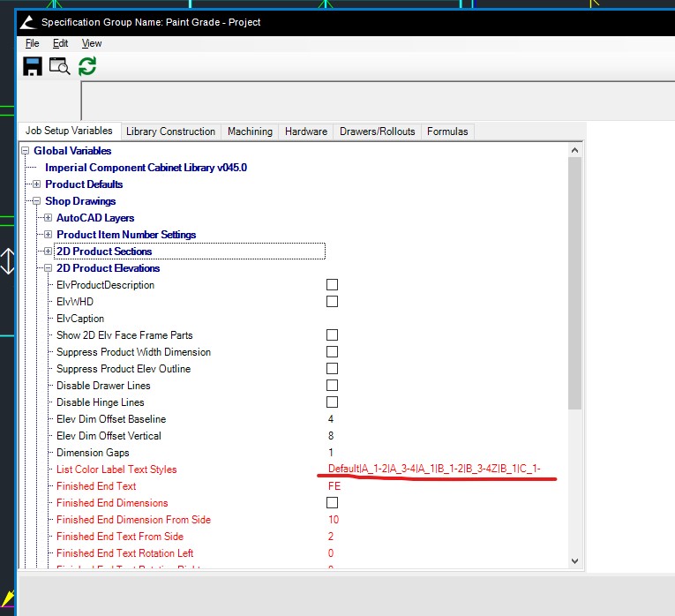Click the scrollbar up arrow

(574, 150)
